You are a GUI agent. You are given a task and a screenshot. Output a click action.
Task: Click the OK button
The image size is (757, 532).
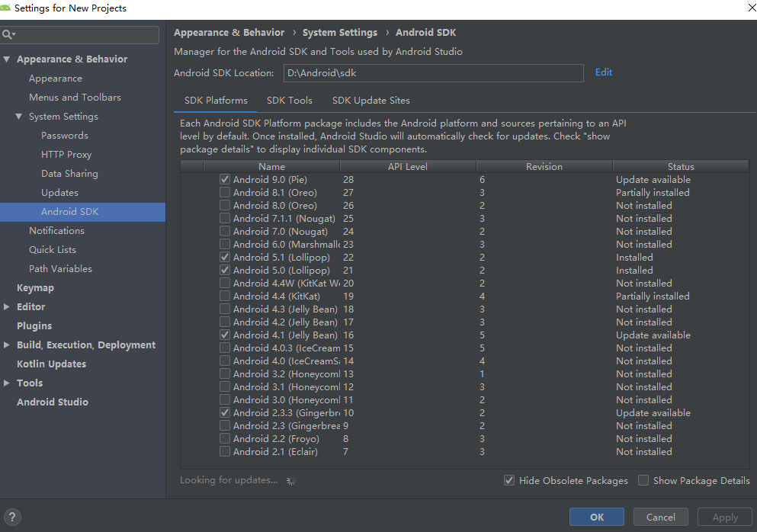596,517
